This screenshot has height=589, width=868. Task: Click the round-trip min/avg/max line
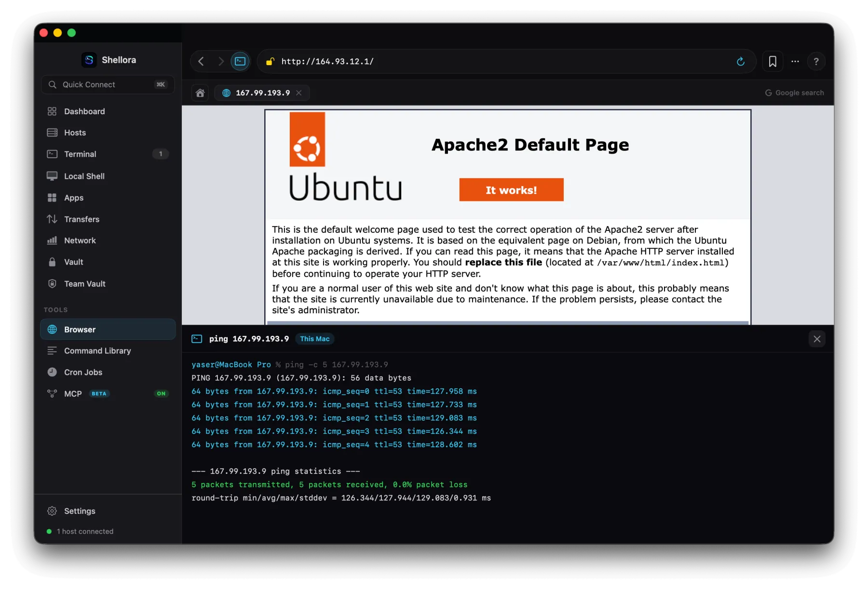click(341, 498)
